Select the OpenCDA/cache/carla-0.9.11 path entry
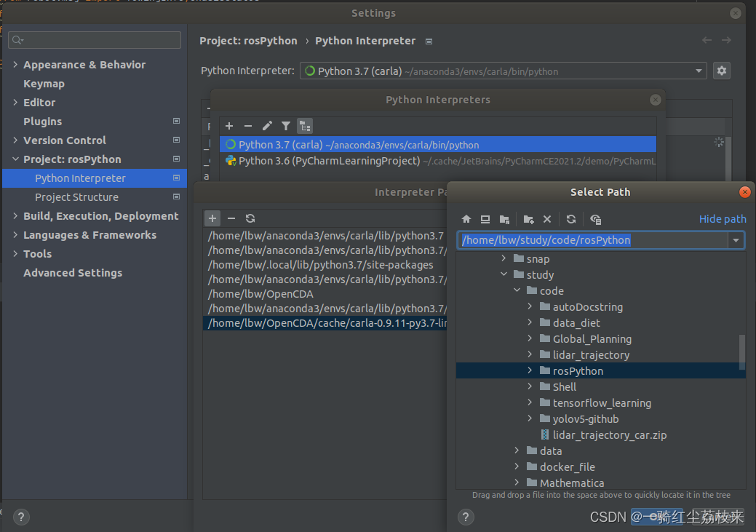 327,322
